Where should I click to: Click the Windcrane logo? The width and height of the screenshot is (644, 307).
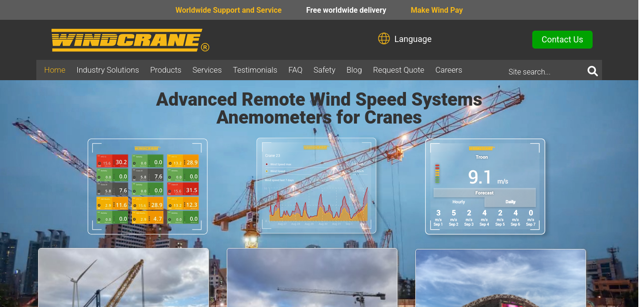point(130,40)
